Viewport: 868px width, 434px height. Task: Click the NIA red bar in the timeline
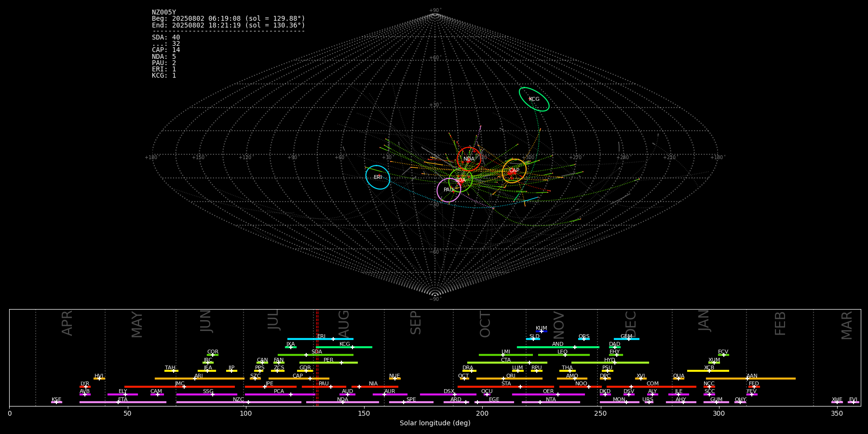(374, 387)
